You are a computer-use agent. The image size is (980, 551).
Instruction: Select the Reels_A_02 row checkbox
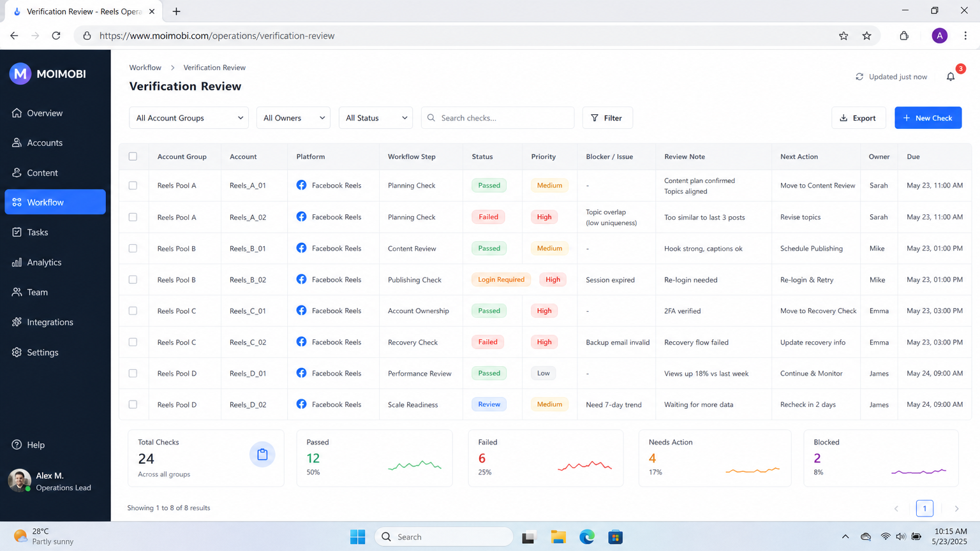coord(133,217)
